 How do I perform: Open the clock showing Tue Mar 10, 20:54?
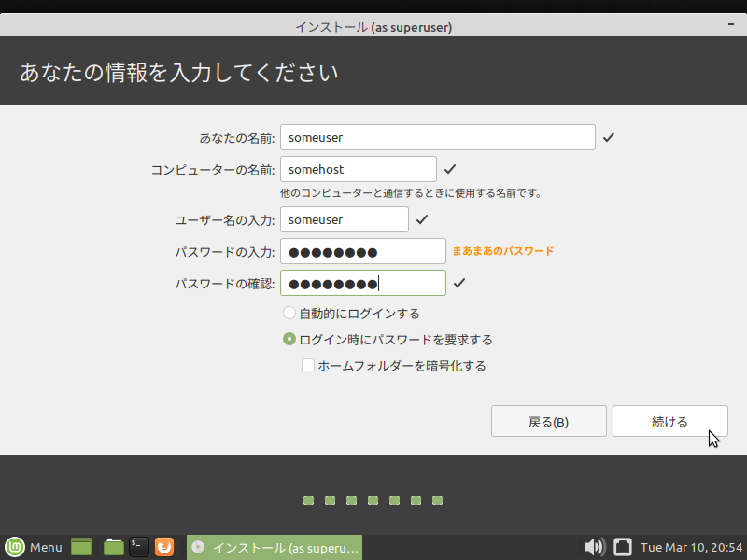click(x=691, y=548)
